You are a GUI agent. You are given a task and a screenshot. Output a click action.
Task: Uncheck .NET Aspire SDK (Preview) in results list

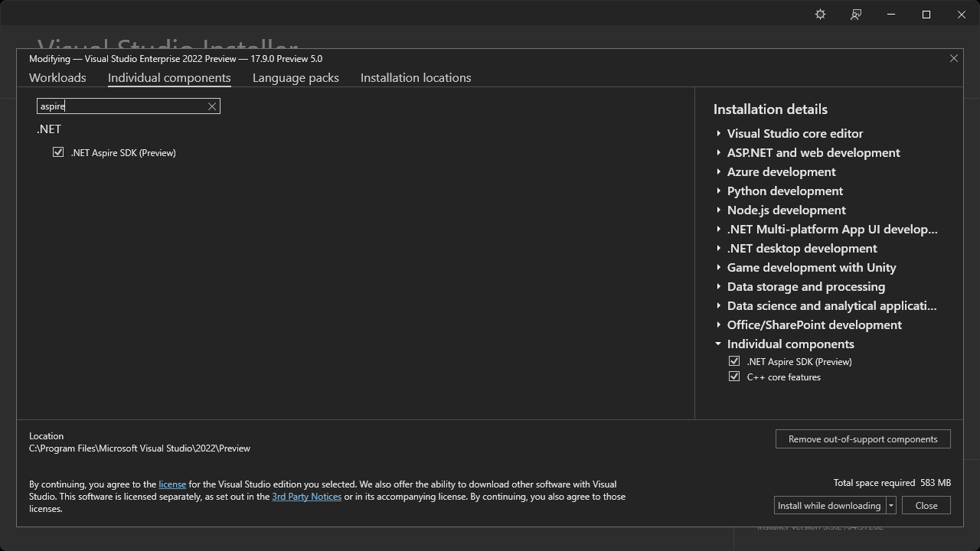pyautogui.click(x=58, y=152)
